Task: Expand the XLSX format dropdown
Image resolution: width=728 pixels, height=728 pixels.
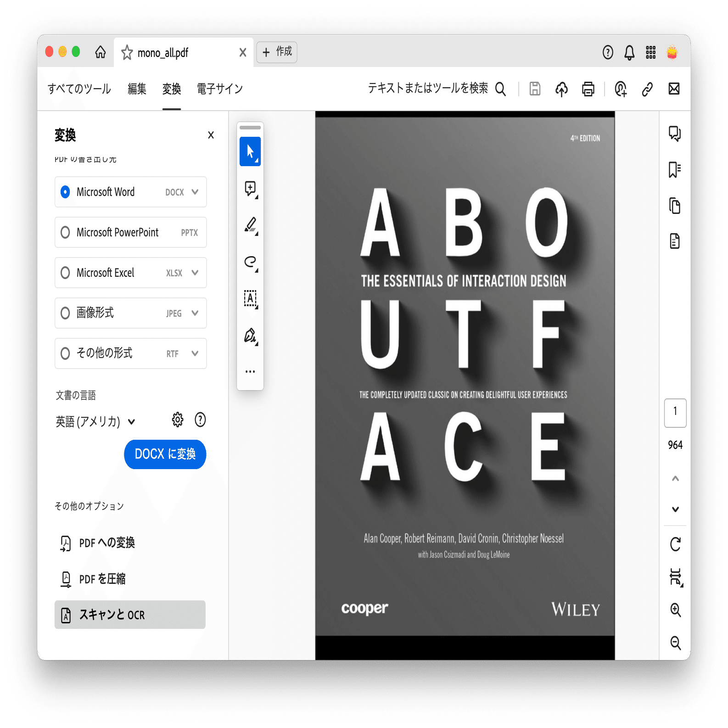Action: (x=195, y=273)
